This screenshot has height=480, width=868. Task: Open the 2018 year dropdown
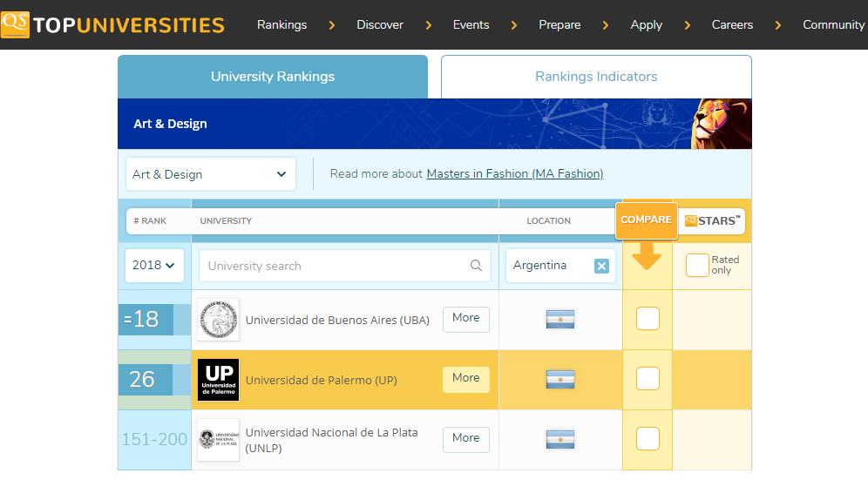[x=154, y=265]
